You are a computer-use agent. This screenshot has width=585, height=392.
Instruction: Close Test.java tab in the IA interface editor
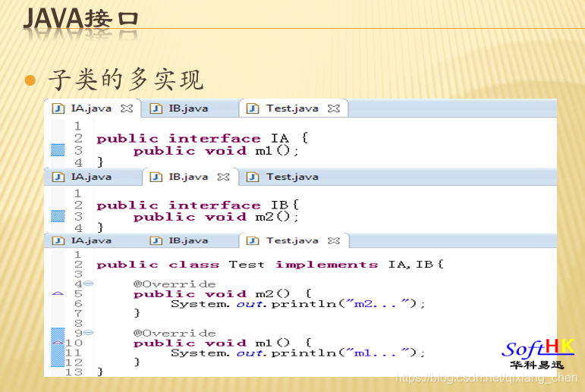click(334, 108)
